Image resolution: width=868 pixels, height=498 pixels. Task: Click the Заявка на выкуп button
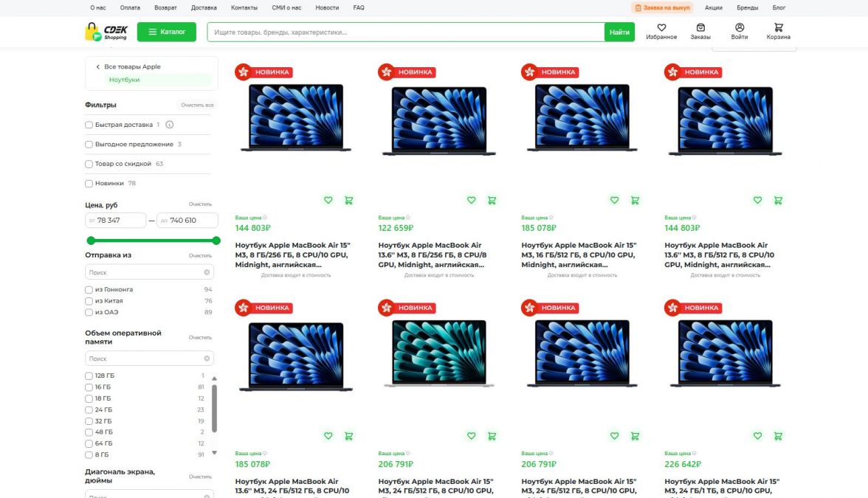pyautogui.click(x=662, y=7)
